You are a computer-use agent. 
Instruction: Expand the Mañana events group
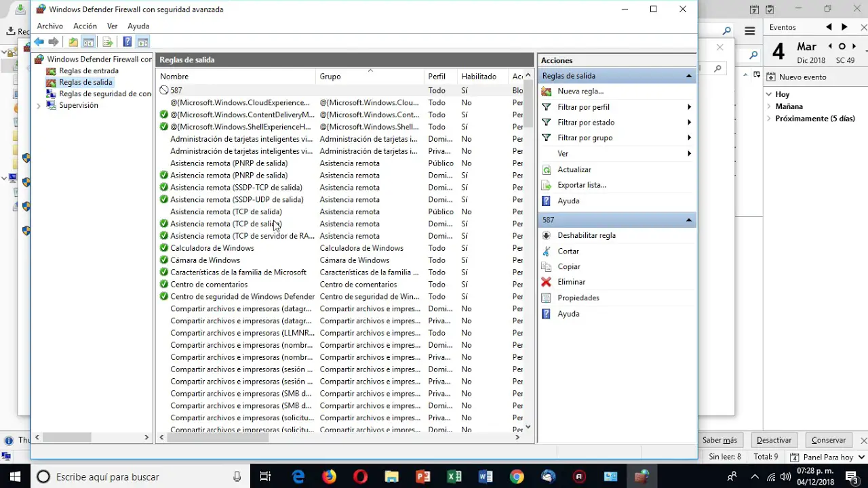(x=769, y=106)
